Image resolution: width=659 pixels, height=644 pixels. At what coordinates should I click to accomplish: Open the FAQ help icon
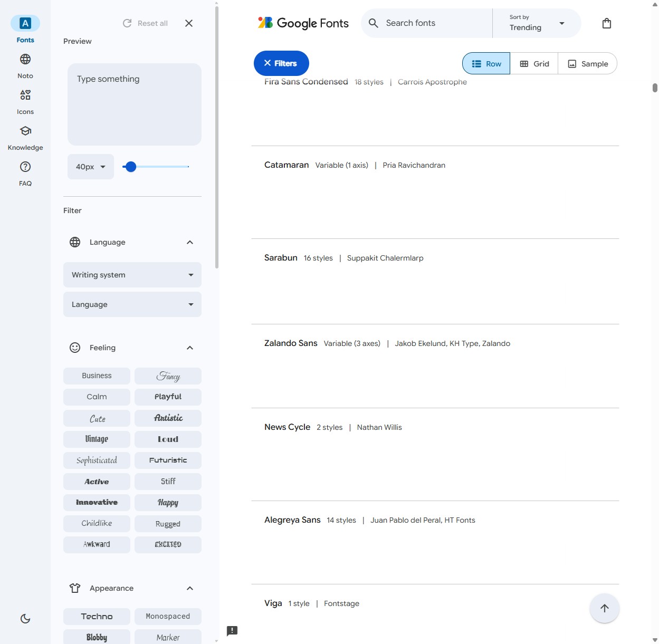(25, 167)
